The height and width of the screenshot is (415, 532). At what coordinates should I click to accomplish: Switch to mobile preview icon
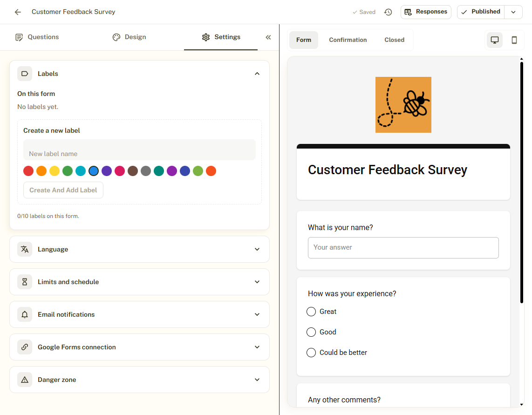coord(514,40)
